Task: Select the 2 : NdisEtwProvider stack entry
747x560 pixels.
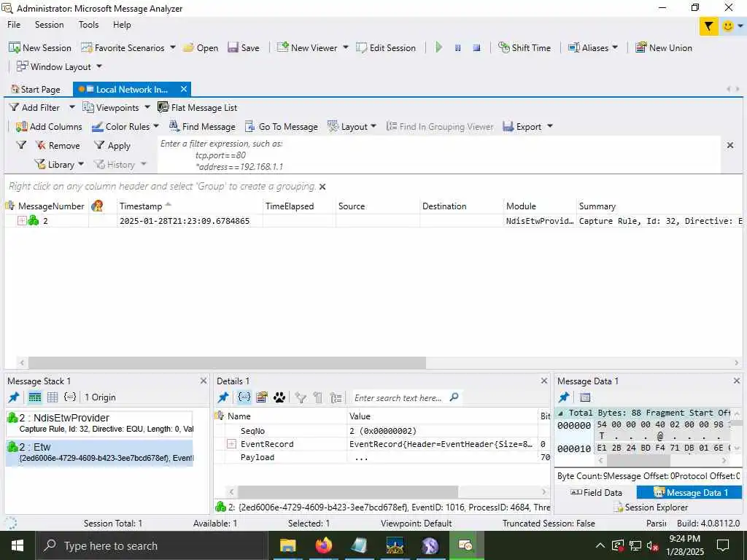Action: point(99,423)
